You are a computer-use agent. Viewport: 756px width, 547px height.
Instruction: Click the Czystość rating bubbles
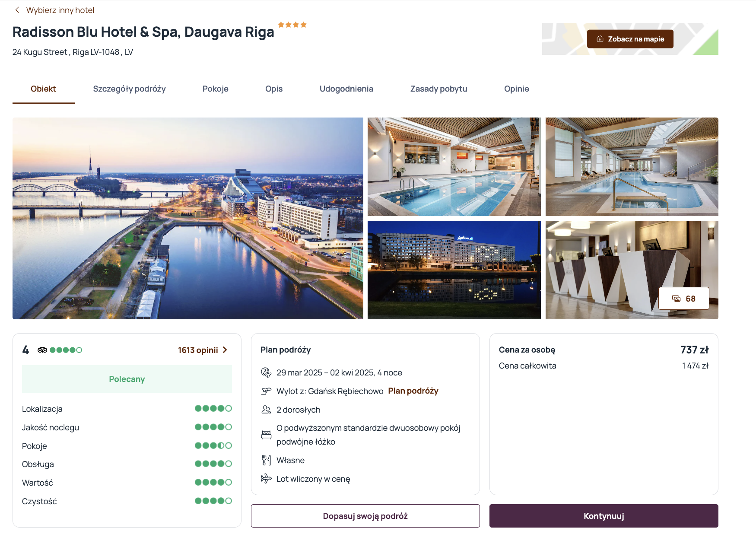(213, 501)
